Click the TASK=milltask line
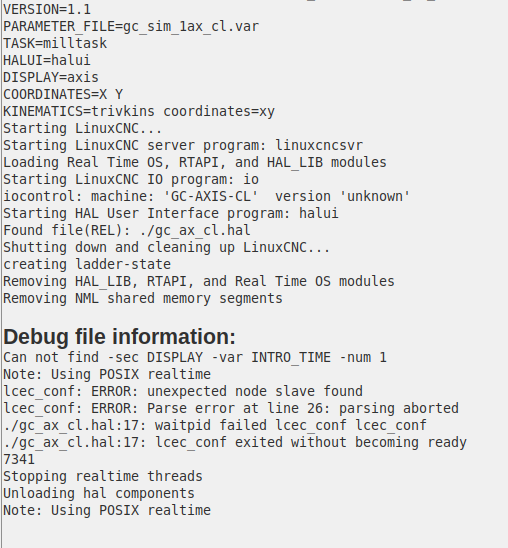 click(55, 43)
